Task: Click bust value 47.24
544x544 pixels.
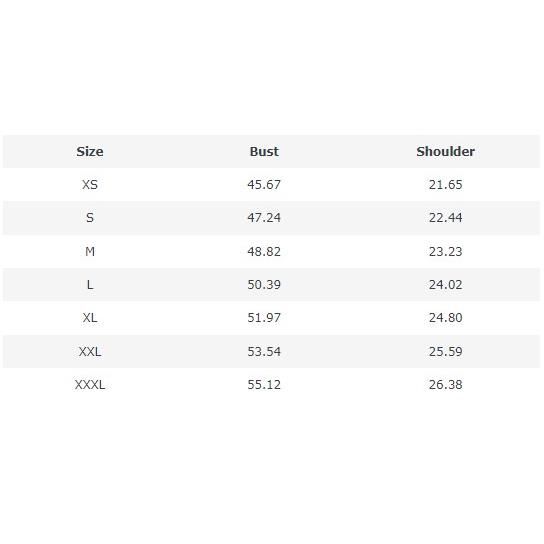Action: tap(264, 218)
